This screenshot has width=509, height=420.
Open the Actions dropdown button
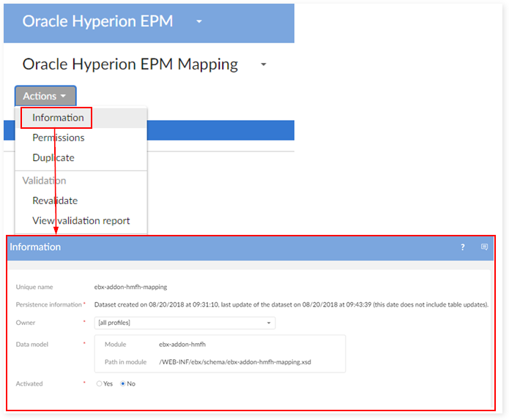45,96
